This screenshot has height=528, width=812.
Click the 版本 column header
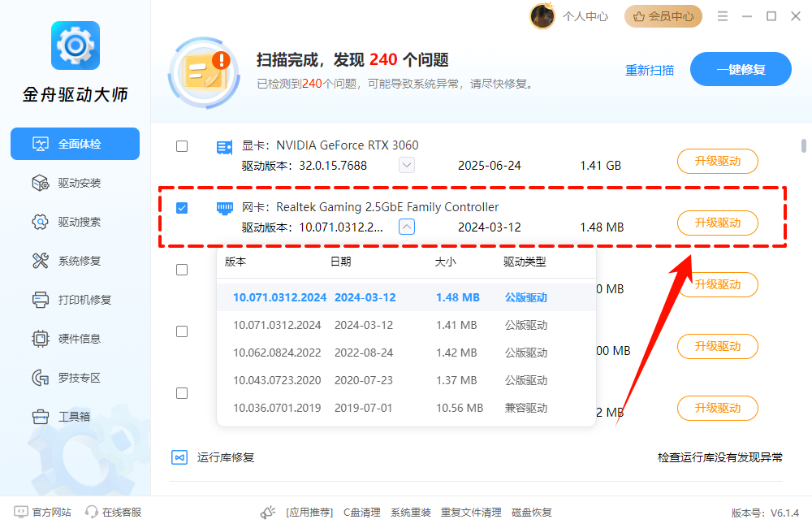pos(235,262)
